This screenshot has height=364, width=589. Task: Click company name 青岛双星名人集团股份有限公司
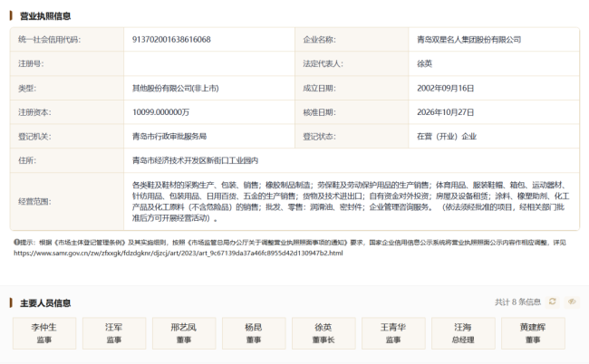click(468, 40)
